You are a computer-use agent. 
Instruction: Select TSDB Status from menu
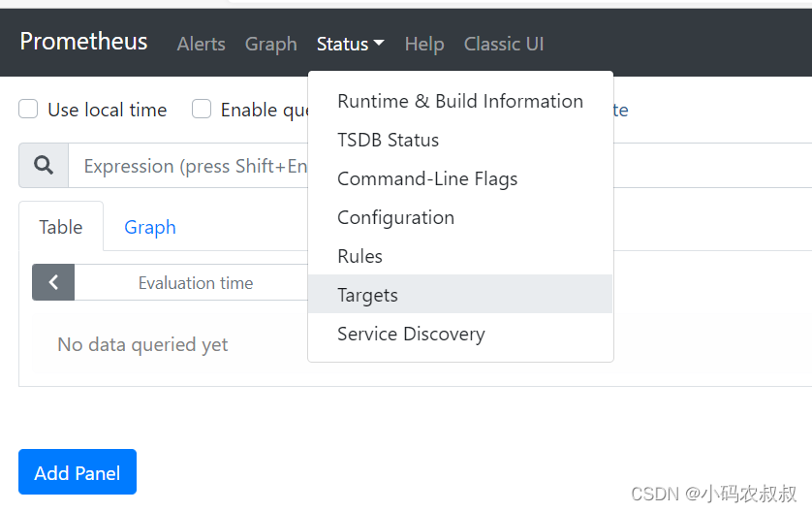(x=388, y=140)
